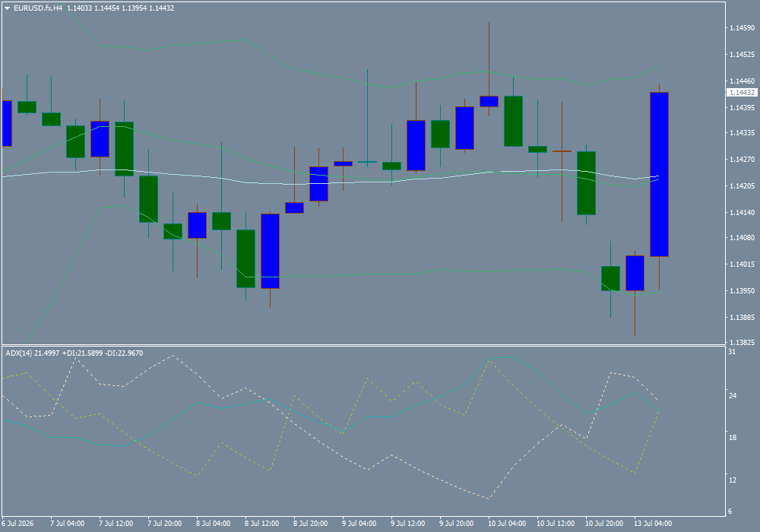Click ADX scale value 12
This screenshot has width=760, height=532.
click(733, 480)
